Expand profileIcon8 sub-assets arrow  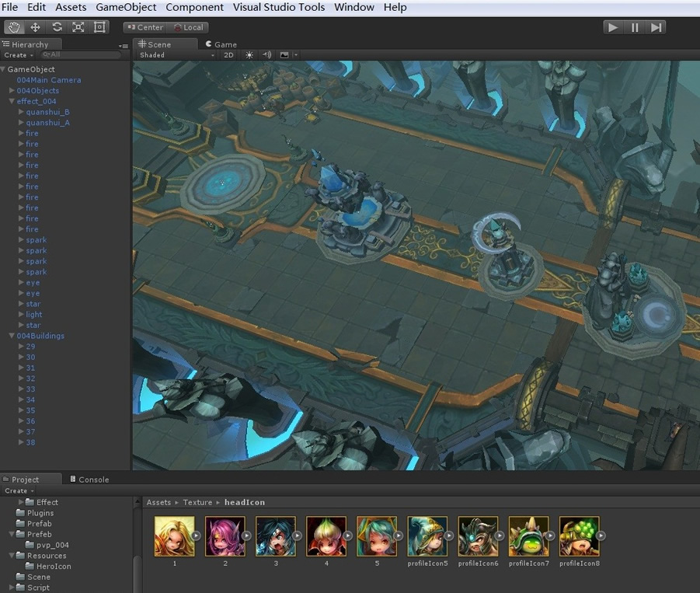coord(601,535)
